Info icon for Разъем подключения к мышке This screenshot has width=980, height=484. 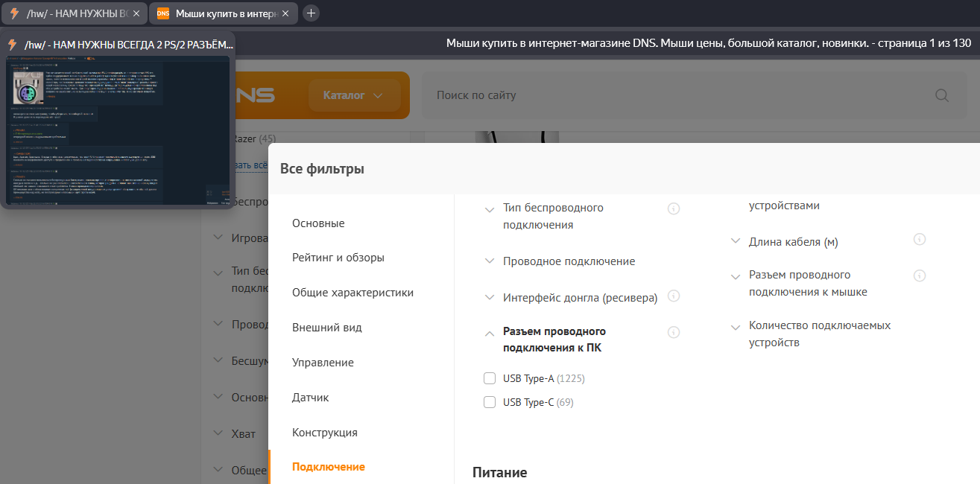920,276
